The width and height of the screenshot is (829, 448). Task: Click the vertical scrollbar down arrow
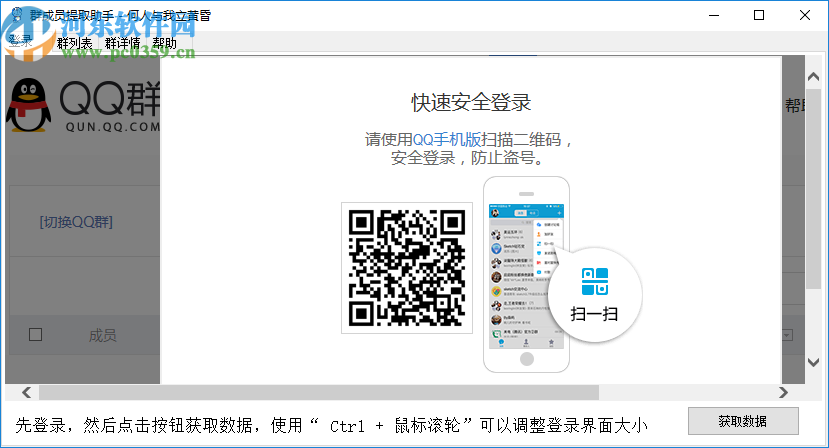coord(814,362)
